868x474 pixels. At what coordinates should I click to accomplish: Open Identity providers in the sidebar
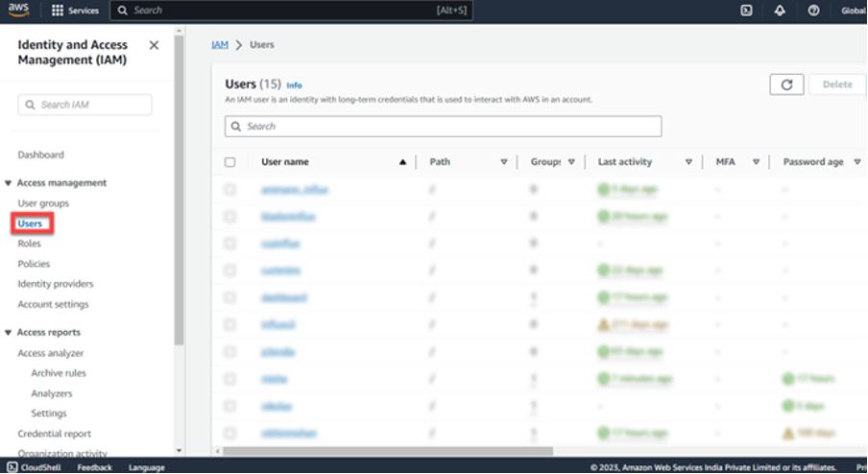pyautogui.click(x=56, y=284)
